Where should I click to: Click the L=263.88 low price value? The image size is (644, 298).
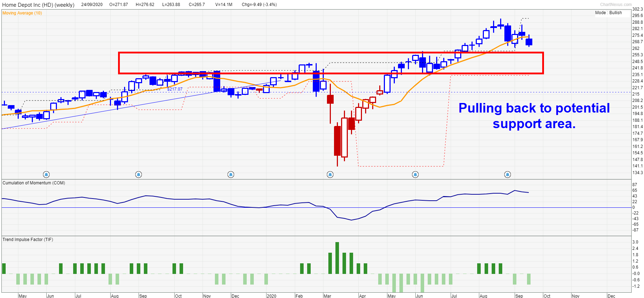coord(171,5)
